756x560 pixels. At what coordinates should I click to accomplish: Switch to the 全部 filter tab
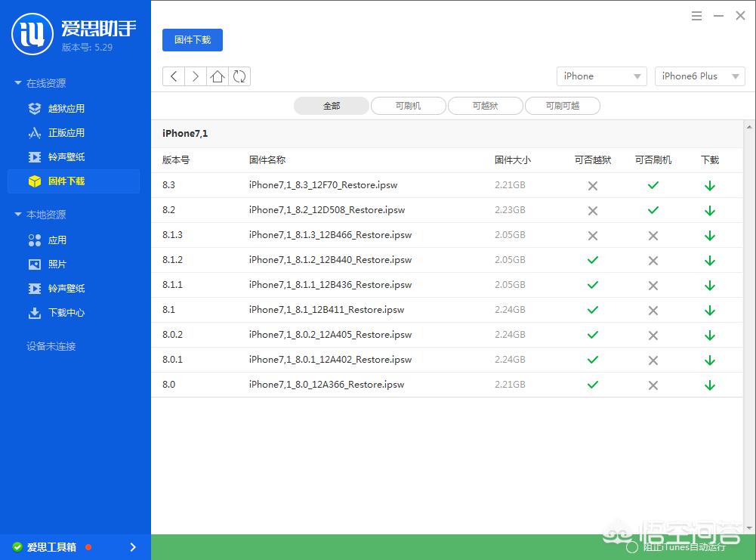click(332, 106)
